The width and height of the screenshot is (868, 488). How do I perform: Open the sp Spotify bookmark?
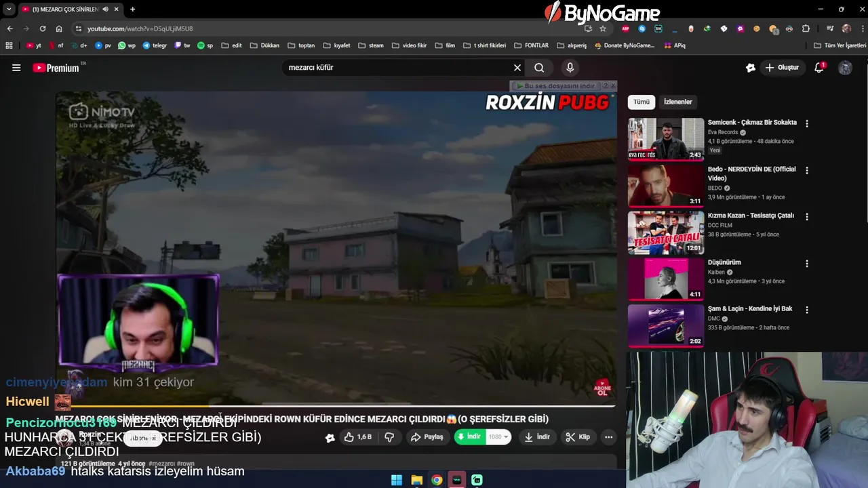pos(205,45)
